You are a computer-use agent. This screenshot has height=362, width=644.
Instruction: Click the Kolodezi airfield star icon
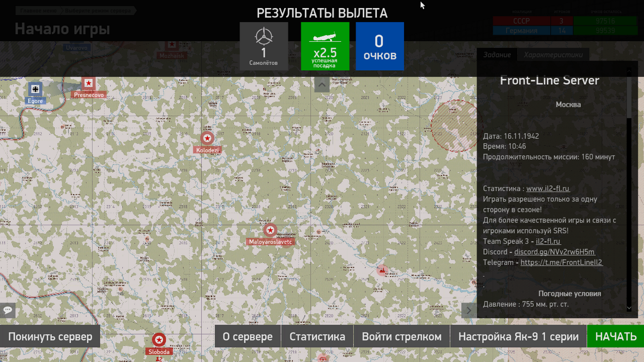pos(207,138)
